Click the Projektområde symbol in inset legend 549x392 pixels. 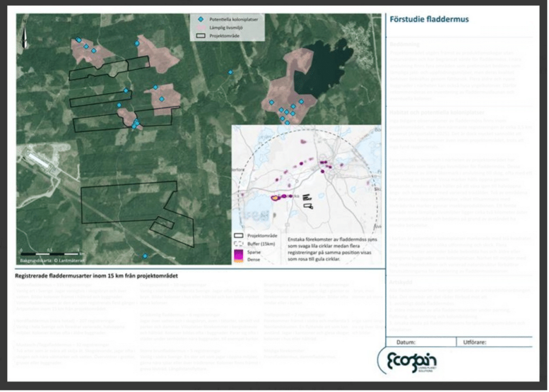tap(239, 235)
